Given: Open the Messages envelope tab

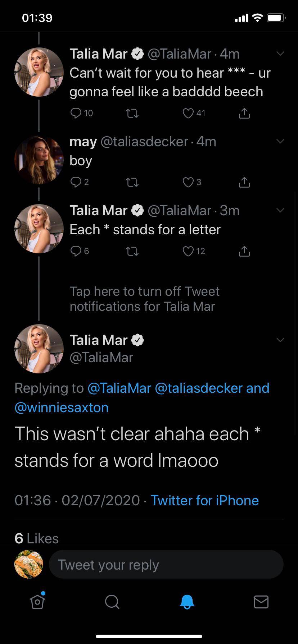Looking at the screenshot, I should [x=261, y=601].
